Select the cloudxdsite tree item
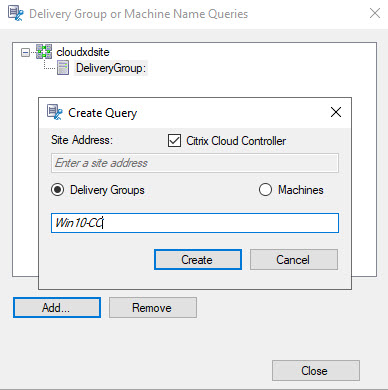The width and height of the screenshot is (388, 390). pyautogui.click(x=83, y=52)
